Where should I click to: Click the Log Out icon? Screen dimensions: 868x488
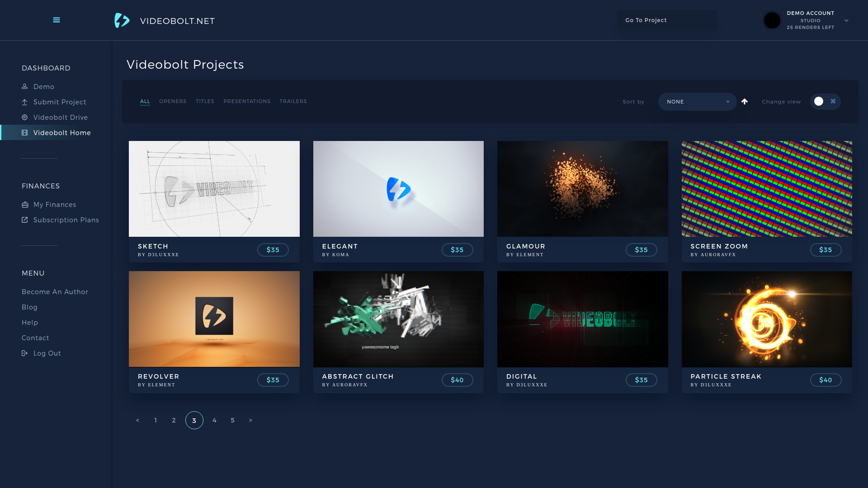(25, 353)
